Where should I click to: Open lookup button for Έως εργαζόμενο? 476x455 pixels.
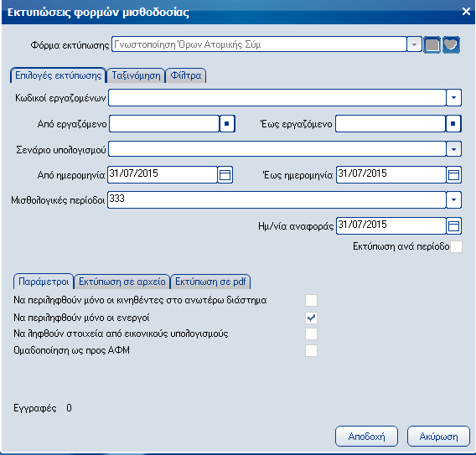click(453, 123)
